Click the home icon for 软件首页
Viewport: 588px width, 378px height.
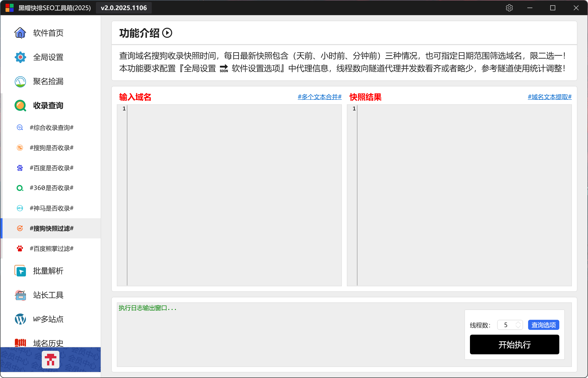(20, 33)
